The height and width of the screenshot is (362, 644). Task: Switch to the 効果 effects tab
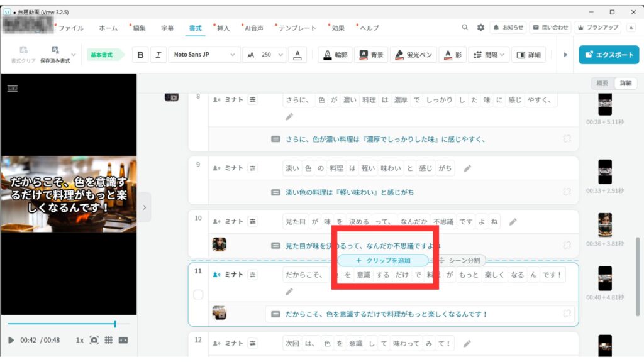[x=338, y=28]
